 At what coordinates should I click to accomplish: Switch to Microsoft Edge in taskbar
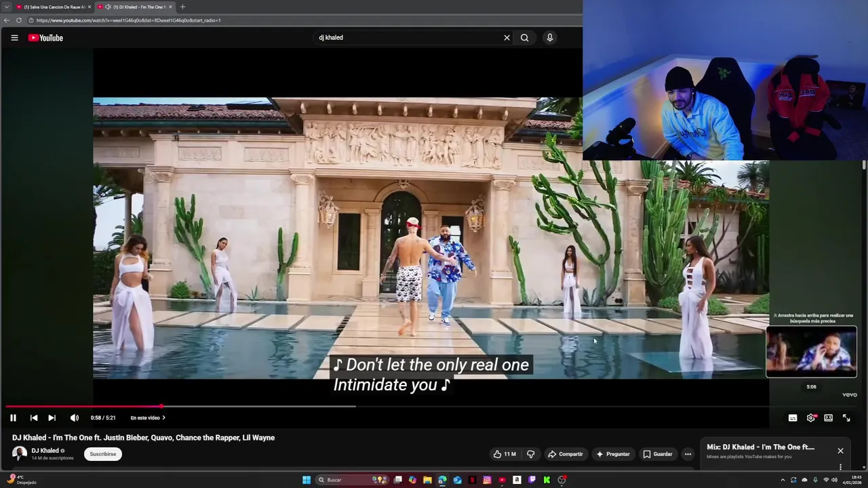[x=442, y=480]
